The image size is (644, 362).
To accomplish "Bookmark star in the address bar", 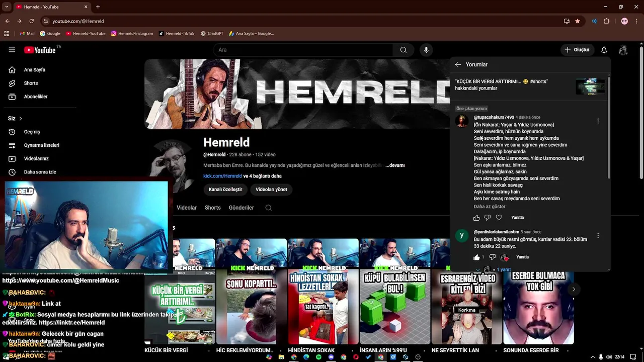I will coord(578,21).
